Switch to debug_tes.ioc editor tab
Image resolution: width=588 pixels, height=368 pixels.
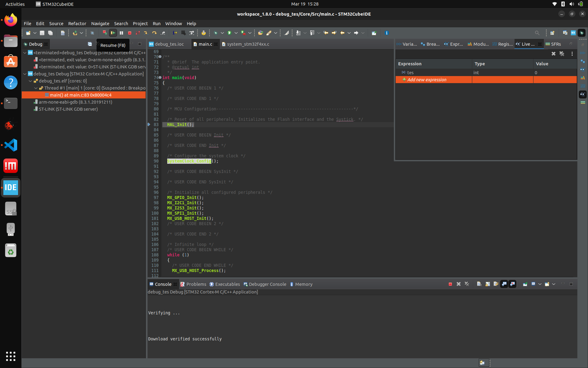169,44
